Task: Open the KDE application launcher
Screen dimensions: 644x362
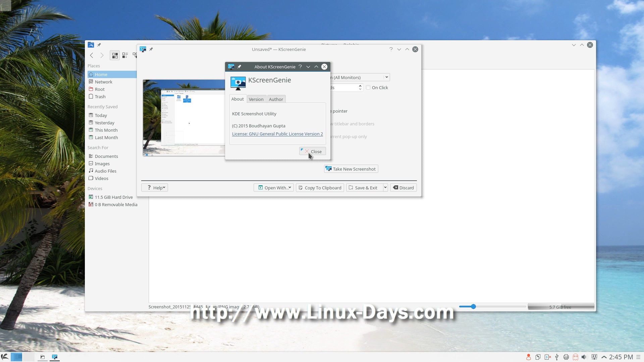Action: point(5,357)
